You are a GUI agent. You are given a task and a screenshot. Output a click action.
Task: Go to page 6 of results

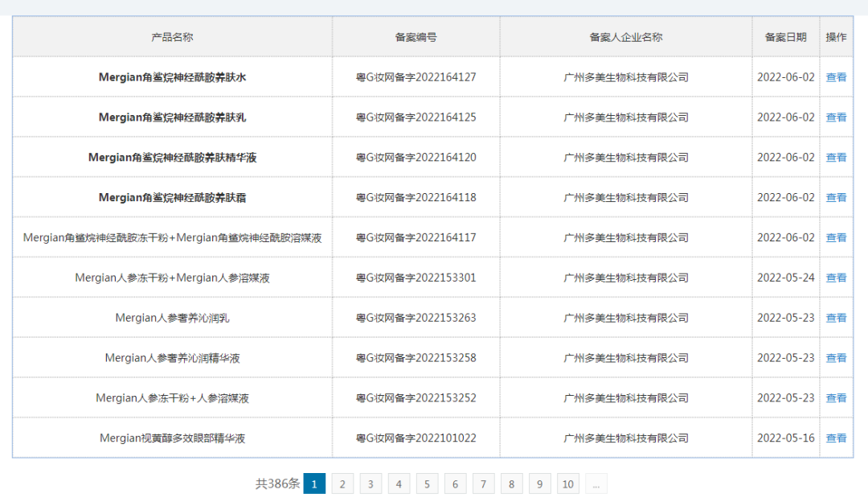(x=456, y=483)
